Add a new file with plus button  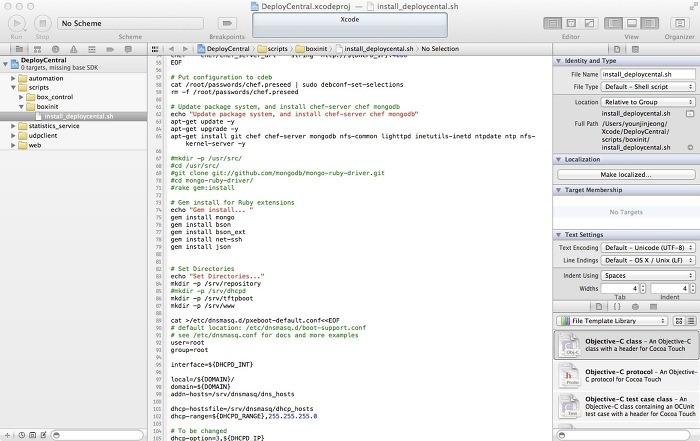[7, 435]
